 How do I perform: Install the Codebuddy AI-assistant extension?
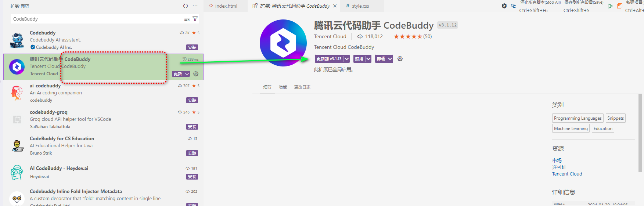(192, 47)
